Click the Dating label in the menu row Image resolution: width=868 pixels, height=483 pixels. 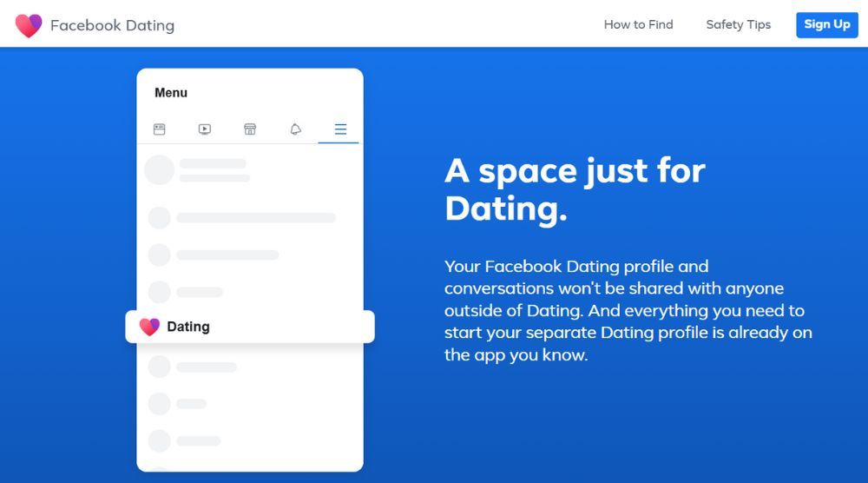(188, 327)
